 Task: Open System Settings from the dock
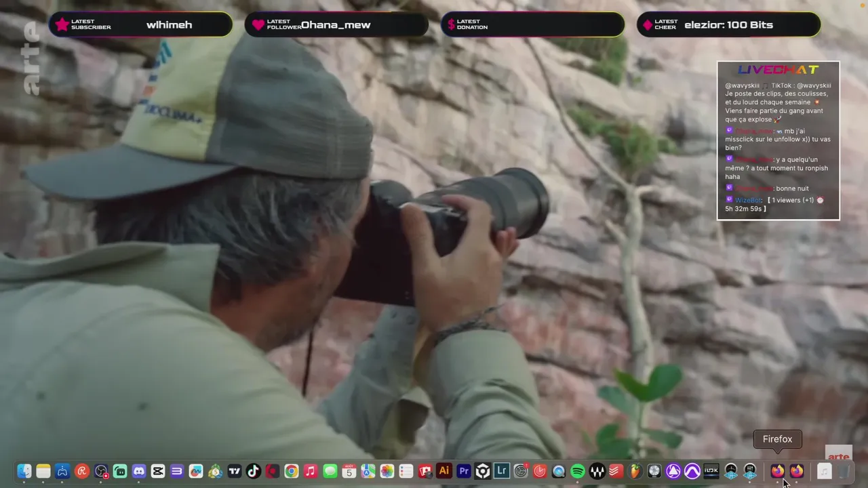point(521,471)
